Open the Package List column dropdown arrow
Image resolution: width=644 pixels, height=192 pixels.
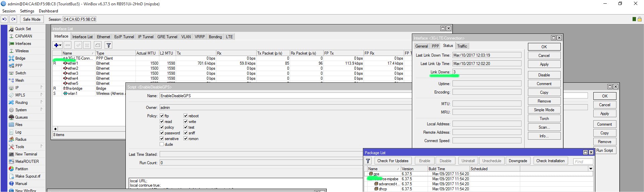pos(591,169)
